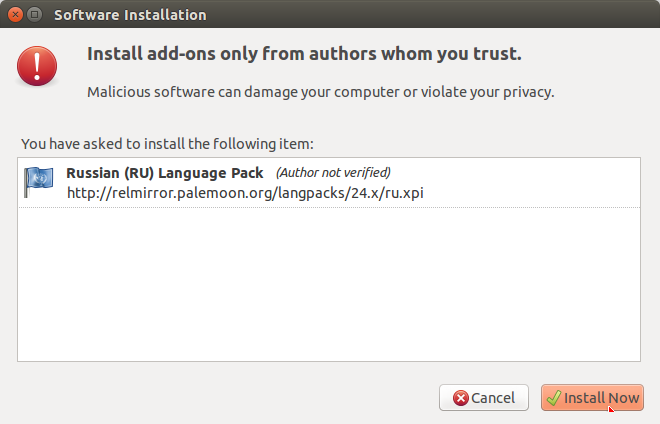Screen dimensions: 660x424
Task: Click the maximize button in title bar
Action: (x=35, y=15)
